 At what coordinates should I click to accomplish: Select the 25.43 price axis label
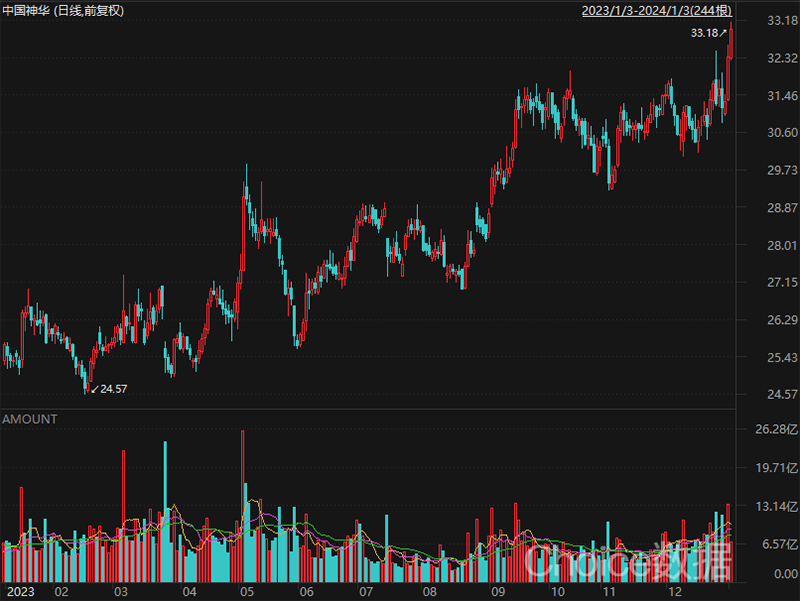pyautogui.click(x=770, y=357)
